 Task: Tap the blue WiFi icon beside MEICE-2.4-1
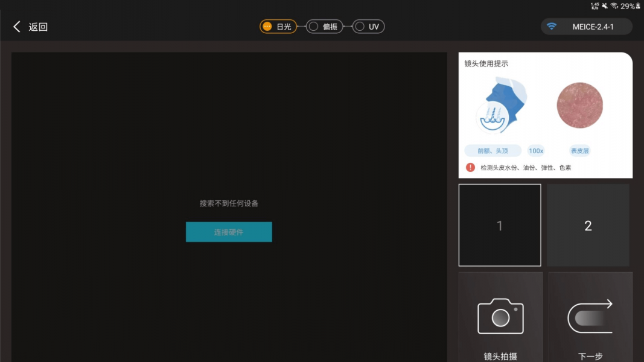coord(552,27)
